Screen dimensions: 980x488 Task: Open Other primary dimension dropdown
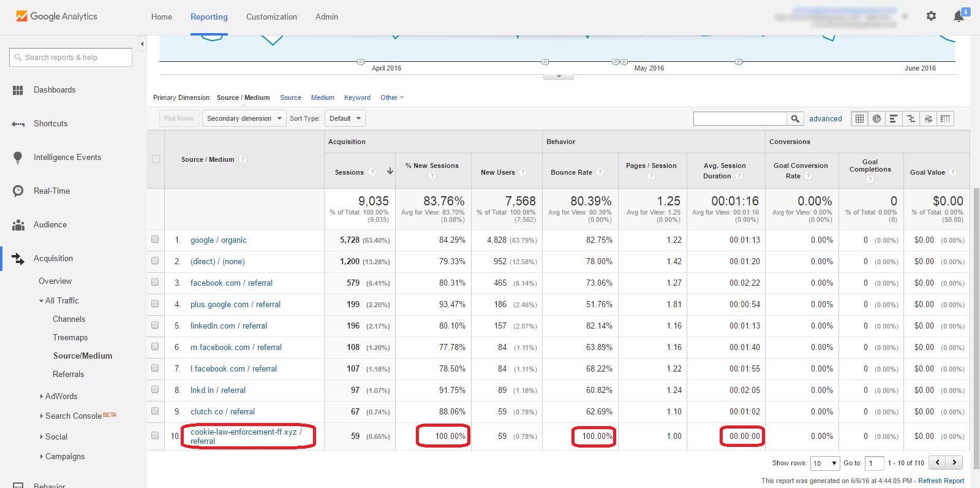pyautogui.click(x=392, y=97)
